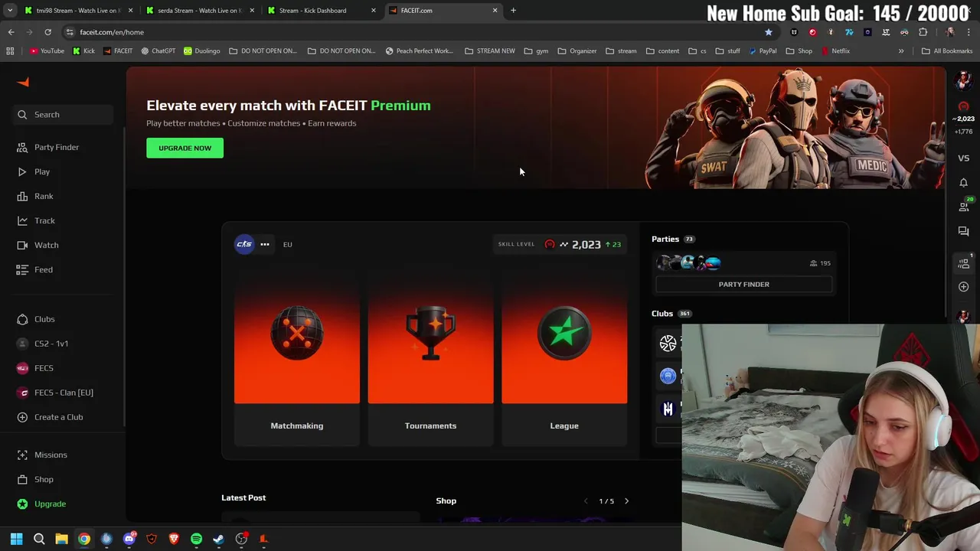Open the YouTube bookmark
This screenshot has width=980, height=551.
click(47, 51)
